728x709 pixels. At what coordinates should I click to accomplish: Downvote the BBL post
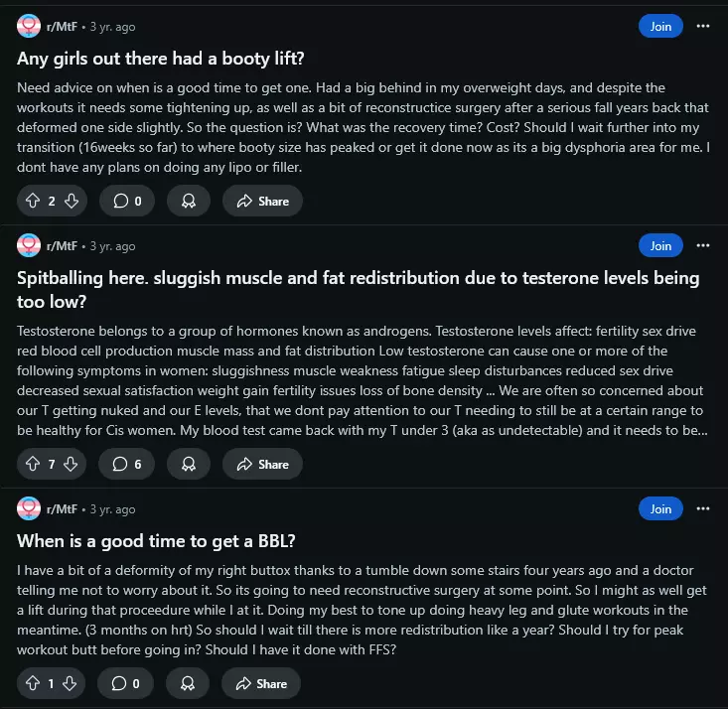[x=72, y=683]
